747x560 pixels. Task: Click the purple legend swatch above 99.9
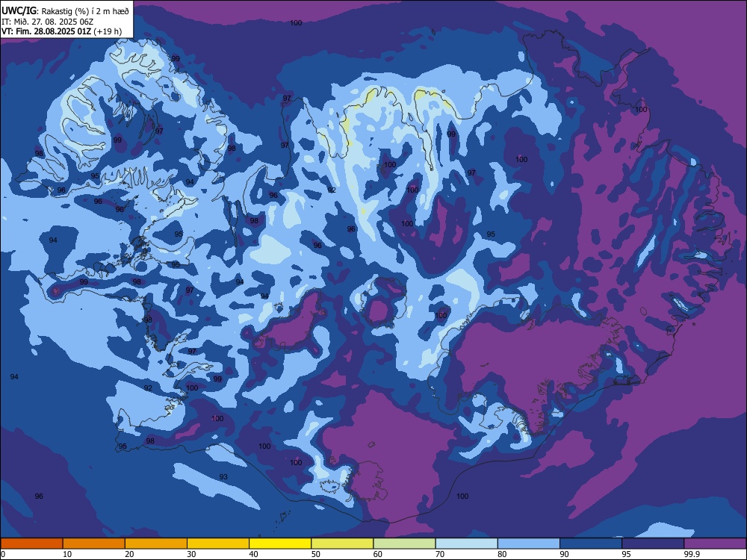tap(715, 544)
